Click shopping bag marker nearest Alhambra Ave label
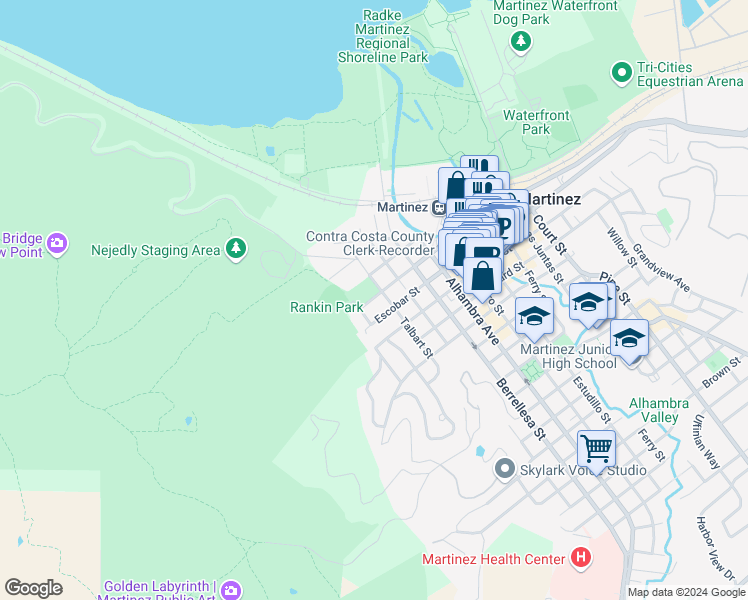The width and height of the screenshot is (748, 600). pyautogui.click(x=482, y=278)
